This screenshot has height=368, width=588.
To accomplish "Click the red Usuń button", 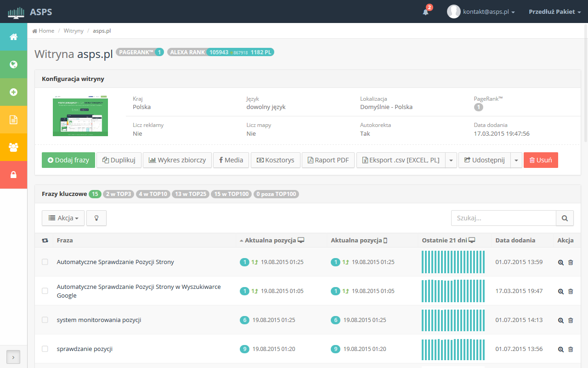I will [541, 160].
